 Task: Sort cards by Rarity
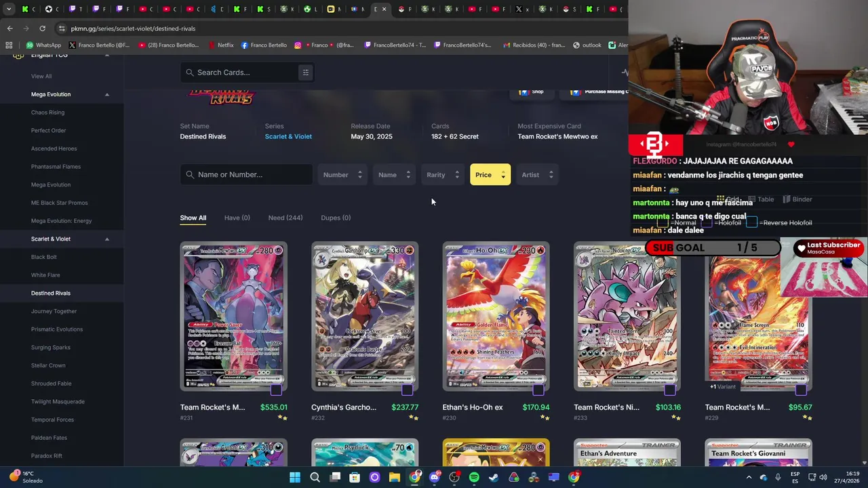click(442, 175)
